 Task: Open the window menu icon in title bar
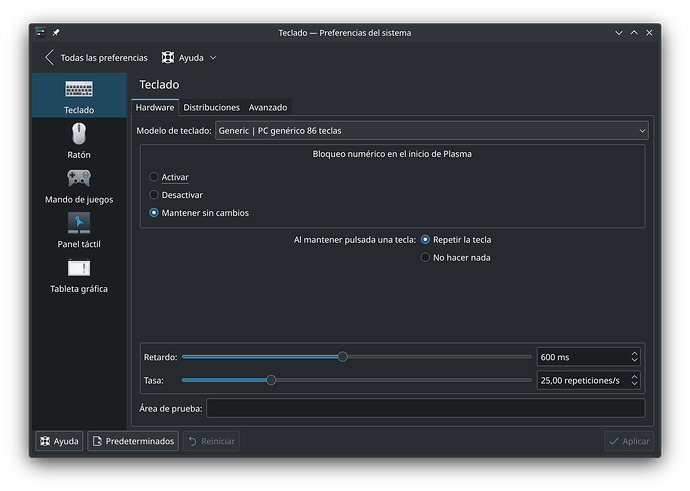(40, 32)
